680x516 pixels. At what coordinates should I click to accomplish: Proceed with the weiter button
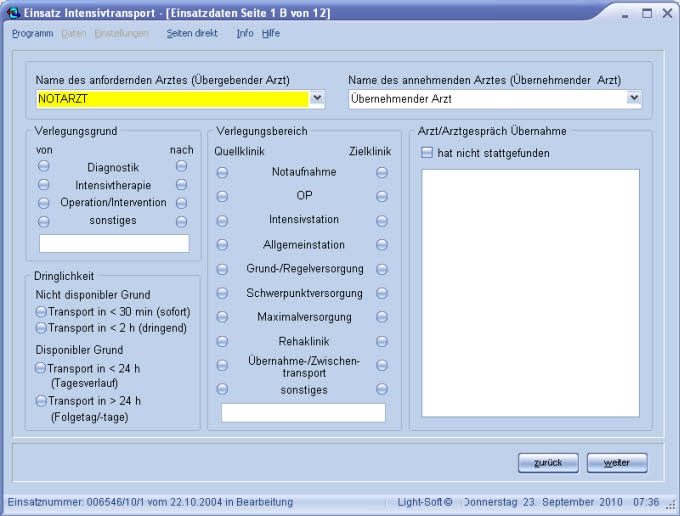coord(617,463)
